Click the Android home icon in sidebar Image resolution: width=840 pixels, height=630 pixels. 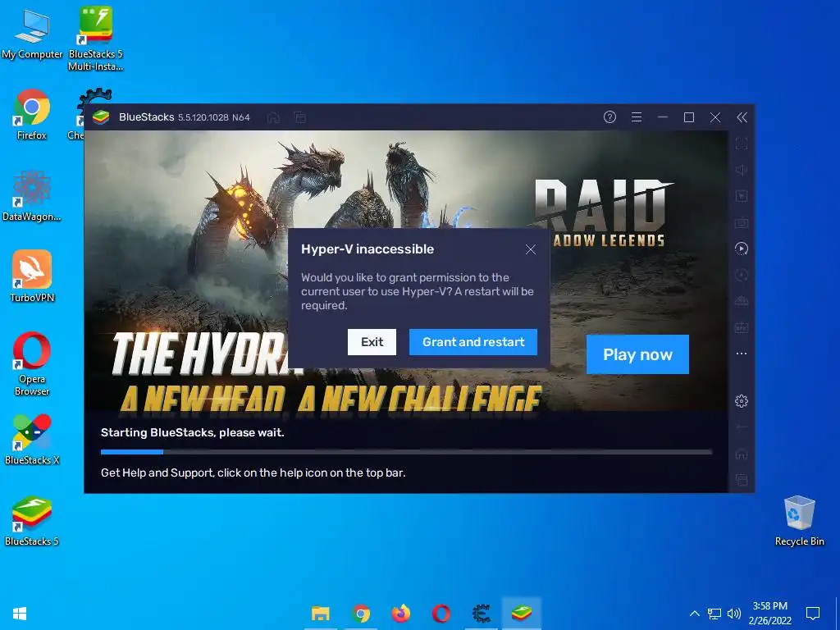[x=742, y=454]
